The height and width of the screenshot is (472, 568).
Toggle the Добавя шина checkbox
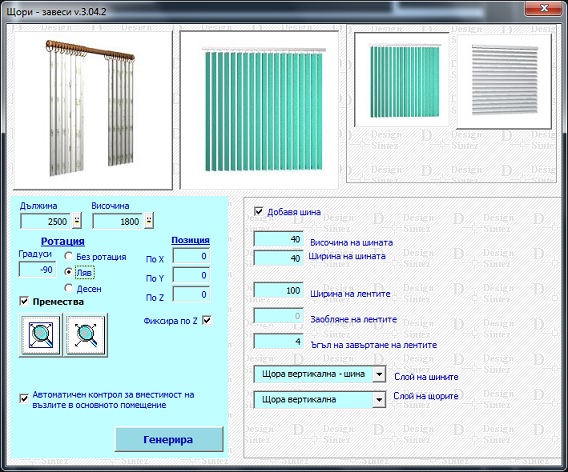click(259, 211)
